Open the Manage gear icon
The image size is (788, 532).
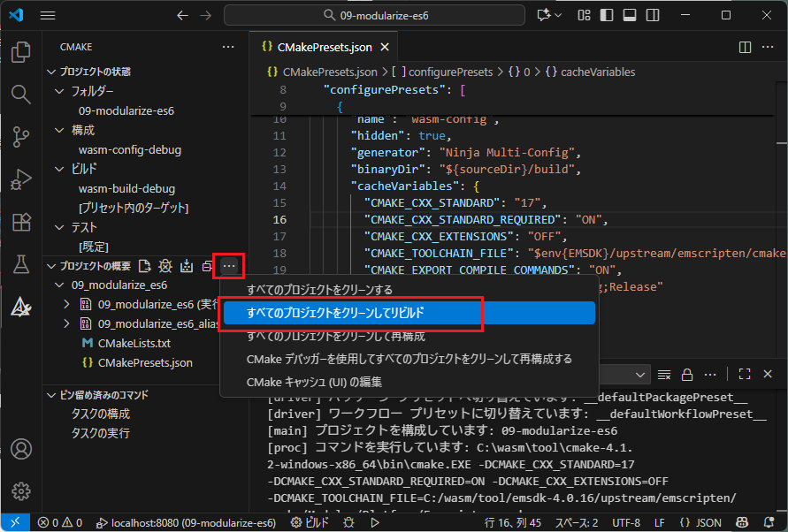pos(20,490)
